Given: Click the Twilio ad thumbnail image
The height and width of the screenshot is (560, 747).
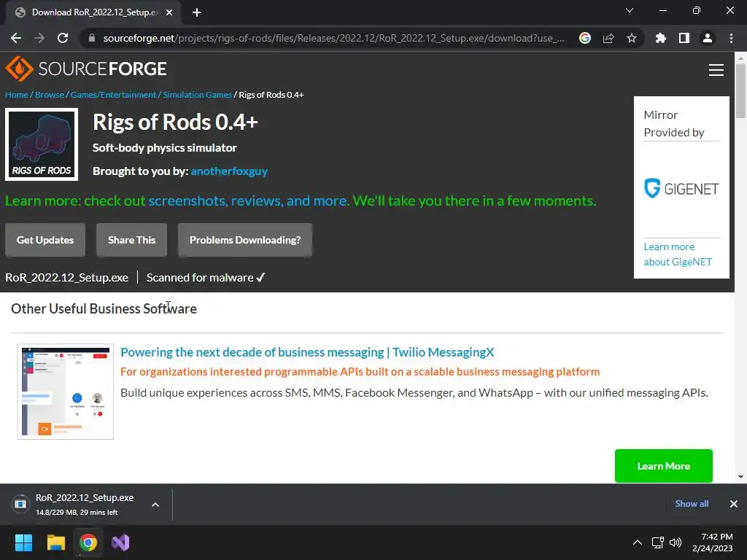Looking at the screenshot, I should 65,392.
